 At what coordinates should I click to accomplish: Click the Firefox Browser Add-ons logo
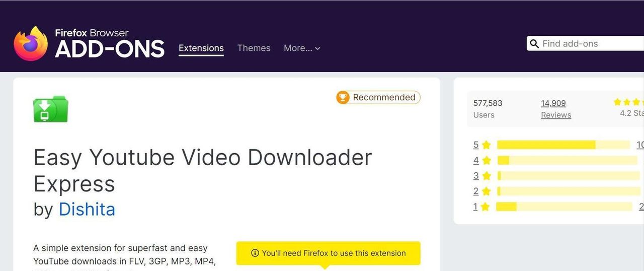coord(89,43)
